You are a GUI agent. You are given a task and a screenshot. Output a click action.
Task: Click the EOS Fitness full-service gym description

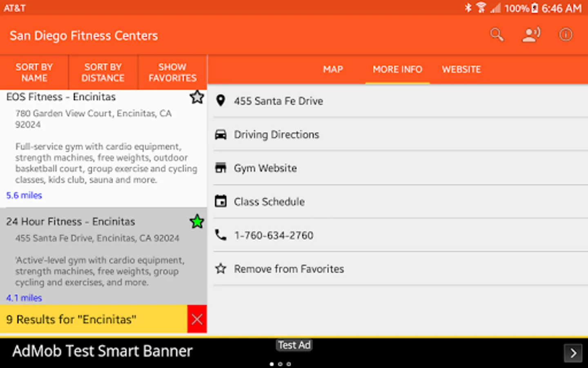(x=106, y=163)
